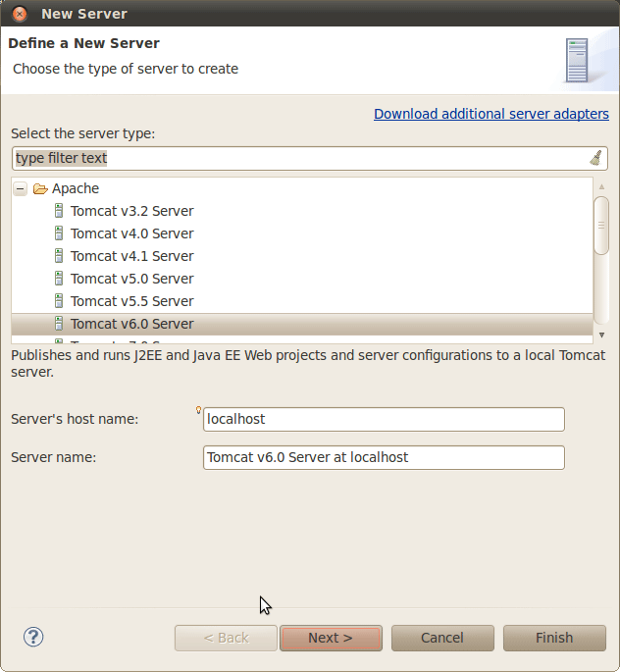Click the Server name text field
Image resolution: width=620 pixels, height=672 pixels.
pyautogui.click(x=384, y=457)
